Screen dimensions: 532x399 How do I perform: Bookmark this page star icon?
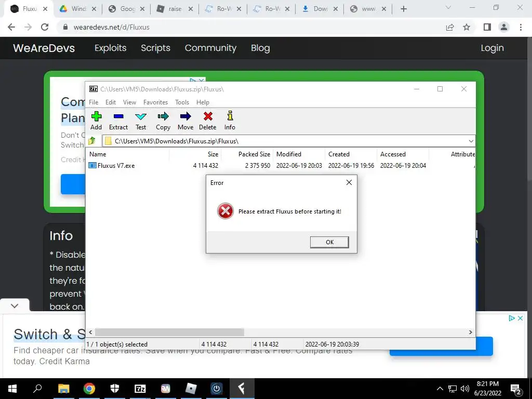(467, 27)
